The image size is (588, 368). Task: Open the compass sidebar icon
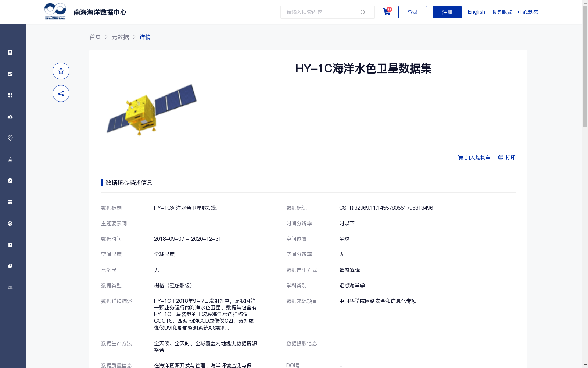tap(10, 181)
